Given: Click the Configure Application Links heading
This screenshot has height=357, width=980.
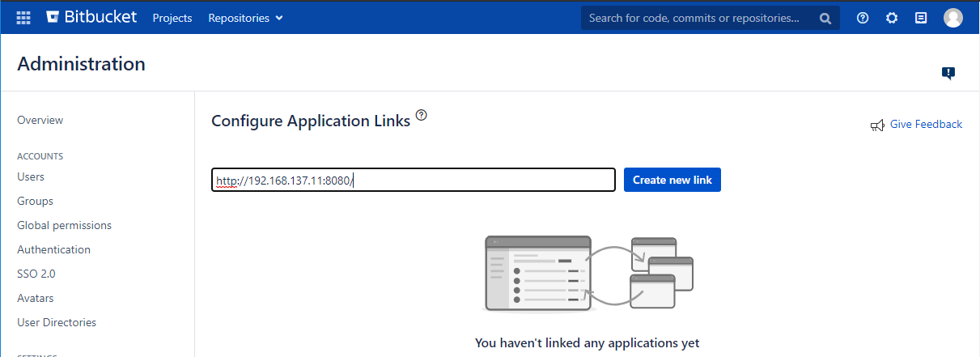Looking at the screenshot, I should [x=311, y=121].
